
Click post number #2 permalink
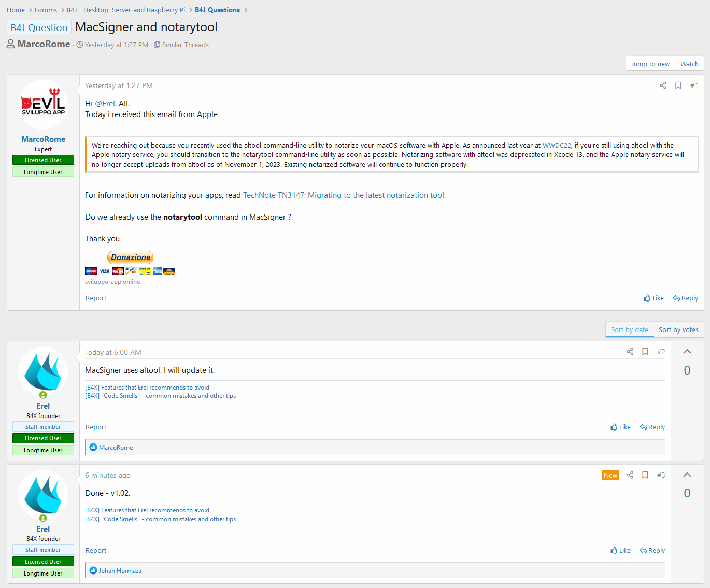click(x=661, y=352)
